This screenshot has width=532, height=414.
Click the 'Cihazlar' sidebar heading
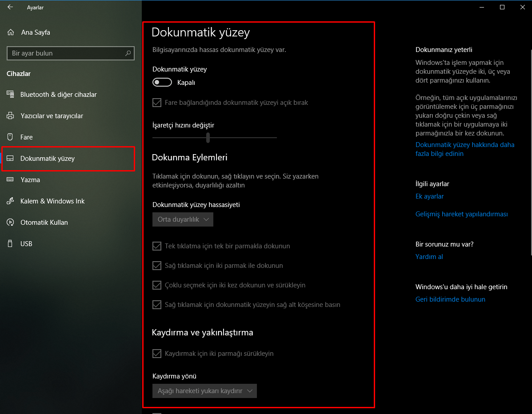click(19, 74)
